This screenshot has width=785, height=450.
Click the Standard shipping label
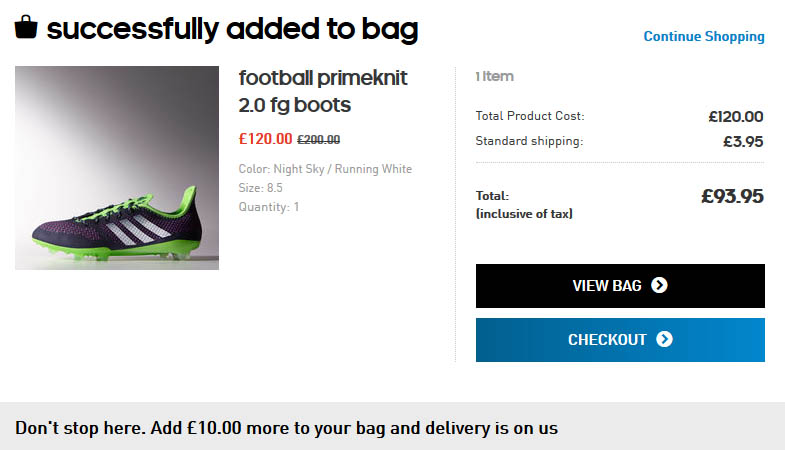[529, 141]
